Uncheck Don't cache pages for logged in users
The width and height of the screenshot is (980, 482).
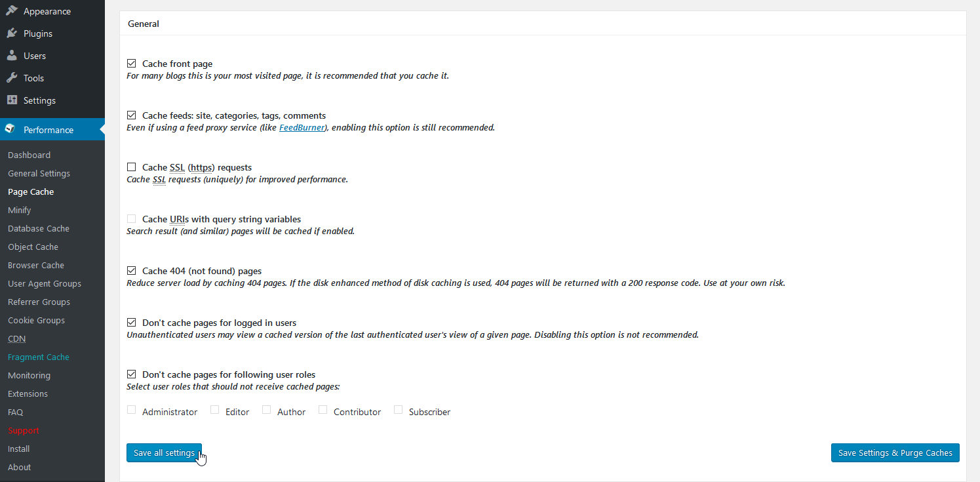(x=132, y=323)
